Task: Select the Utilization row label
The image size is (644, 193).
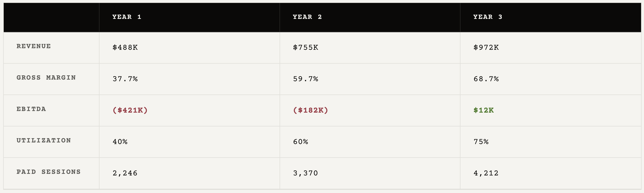Action: (44, 141)
